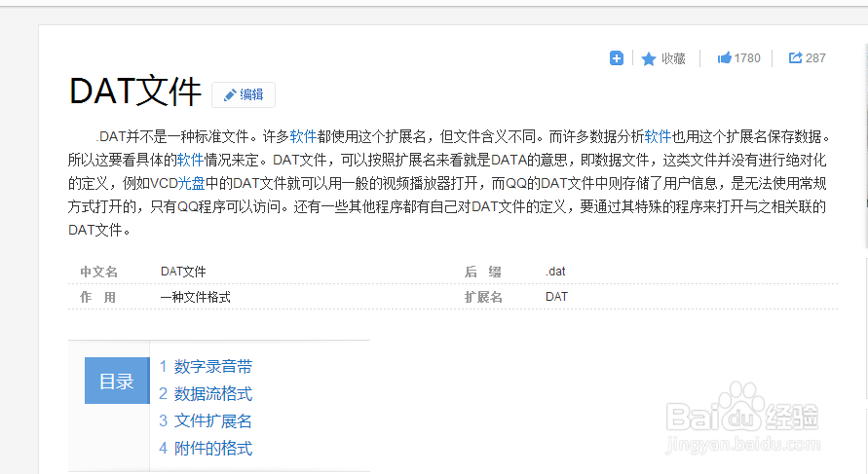The image size is (868, 474).
Task: Click the 后缀 field label
Action: pos(483,272)
